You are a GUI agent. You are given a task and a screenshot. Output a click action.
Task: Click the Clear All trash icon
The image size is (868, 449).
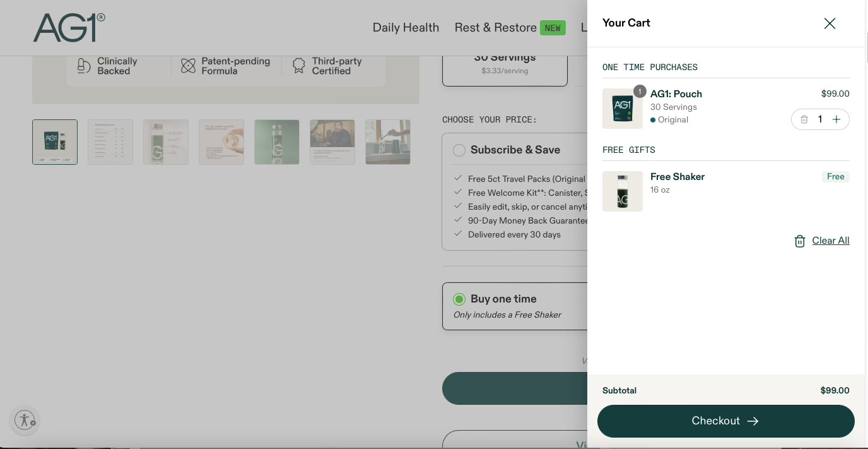tap(800, 241)
